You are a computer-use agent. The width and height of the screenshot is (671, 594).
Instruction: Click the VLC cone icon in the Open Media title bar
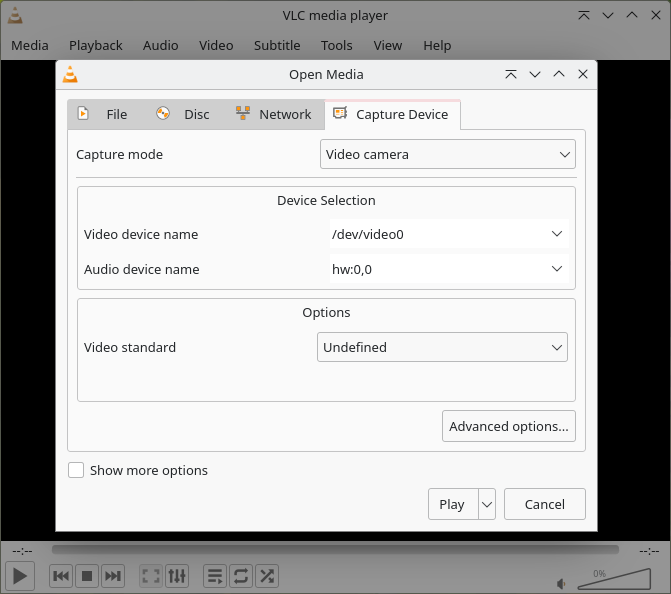70,74
